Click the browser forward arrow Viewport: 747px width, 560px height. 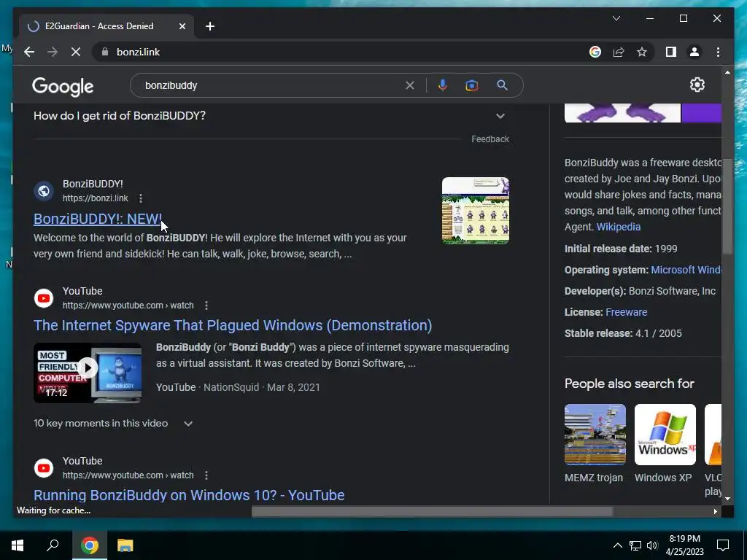[x=53, y=52]
